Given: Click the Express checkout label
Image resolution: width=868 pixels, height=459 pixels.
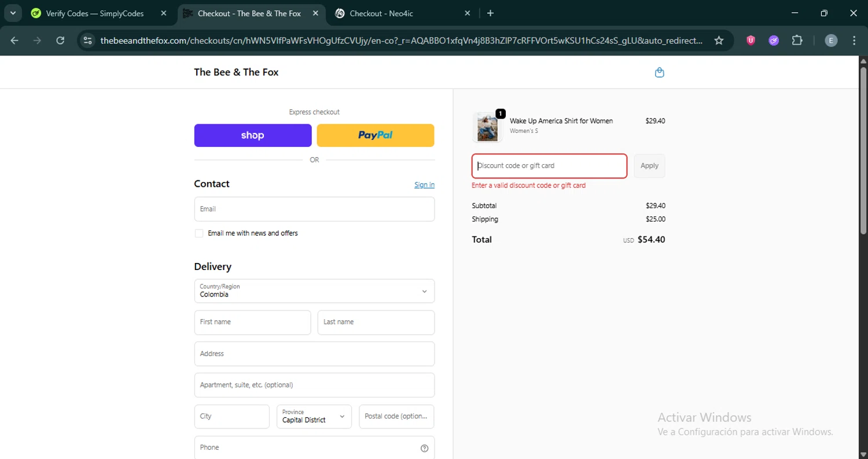Looking at the screenshot, I should 314,112.
